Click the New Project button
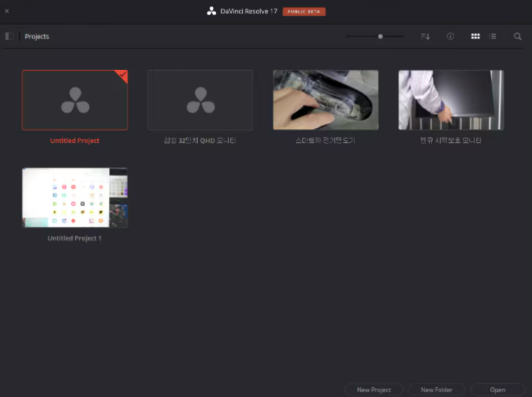The image size is (532, 397). [x=374, y=390]
